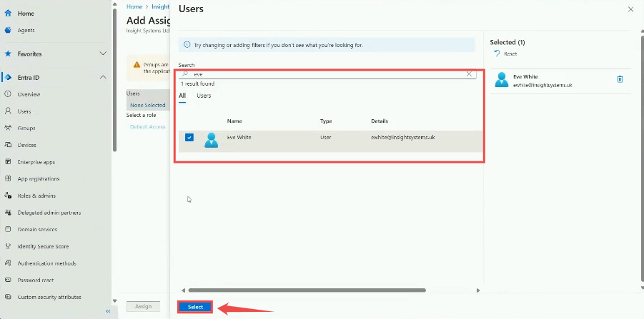Collapse the Entra ID section
The width and height of the screenshot is (644, 319).
(103, 77)
